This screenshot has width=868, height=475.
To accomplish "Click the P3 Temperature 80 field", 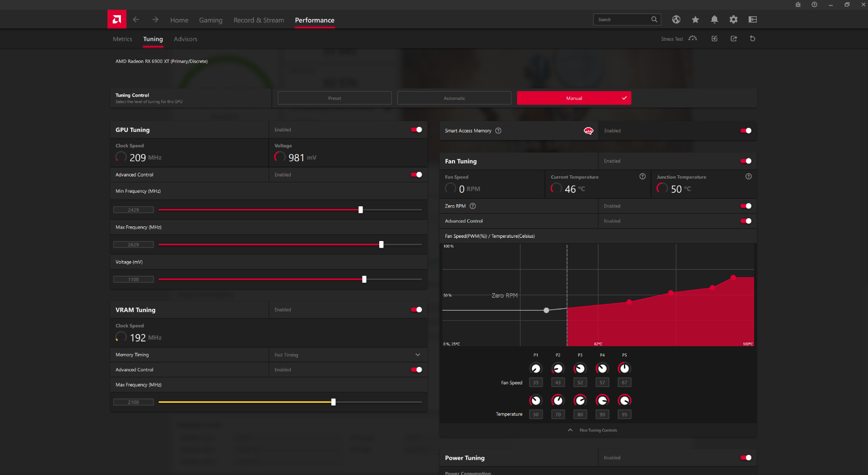I will (x=580, y=414).
